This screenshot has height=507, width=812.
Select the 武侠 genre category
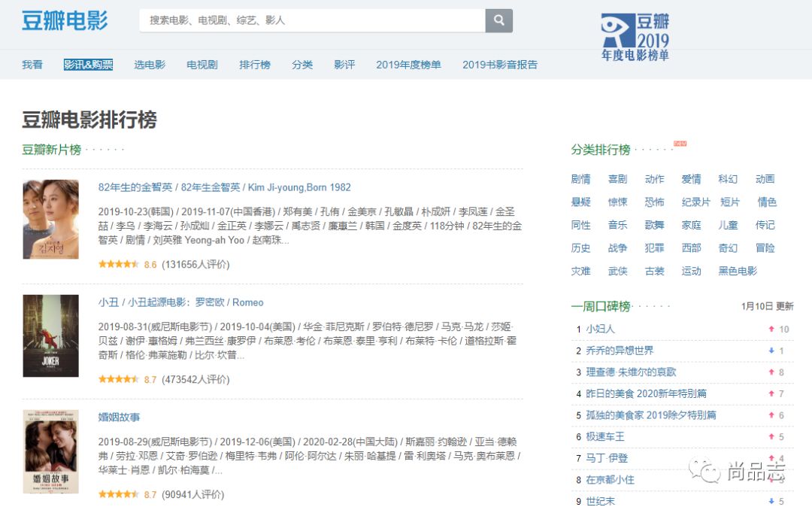pyautogui.click(x=617, y=271)
